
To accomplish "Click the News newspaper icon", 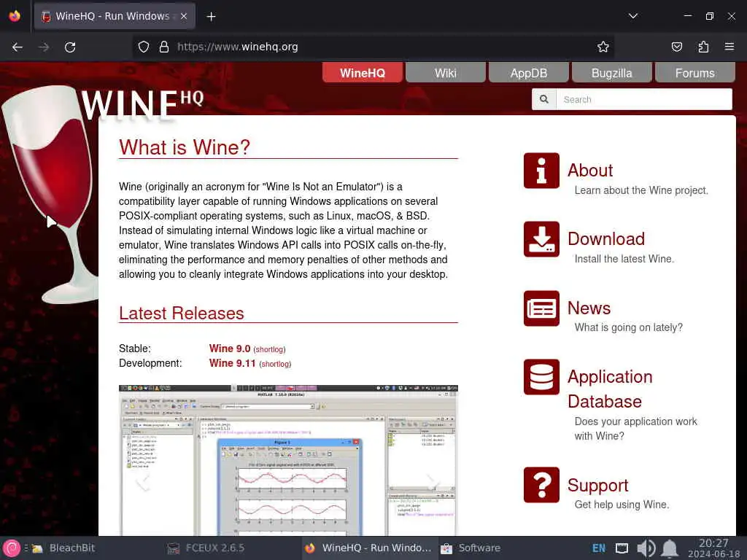I will click(541, 308).
